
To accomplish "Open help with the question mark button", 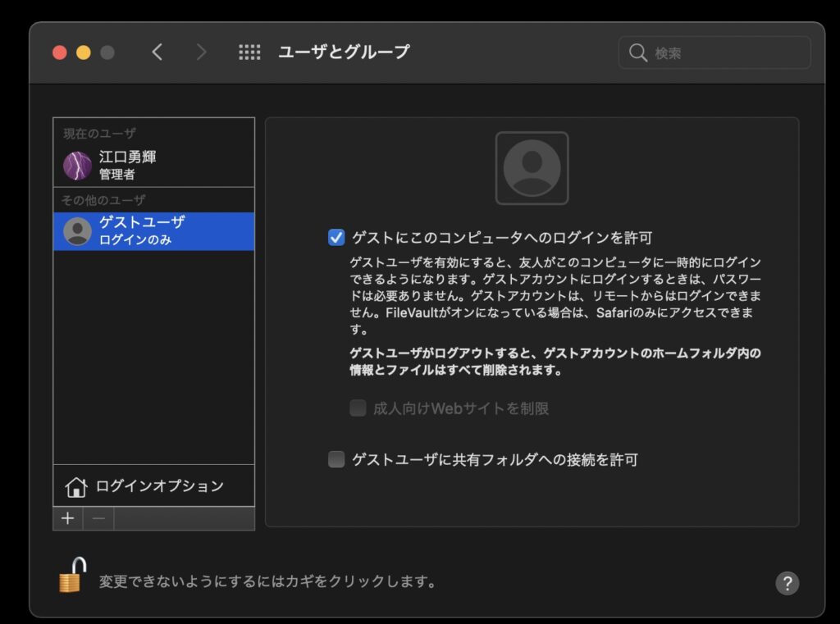I will point(787,583).
